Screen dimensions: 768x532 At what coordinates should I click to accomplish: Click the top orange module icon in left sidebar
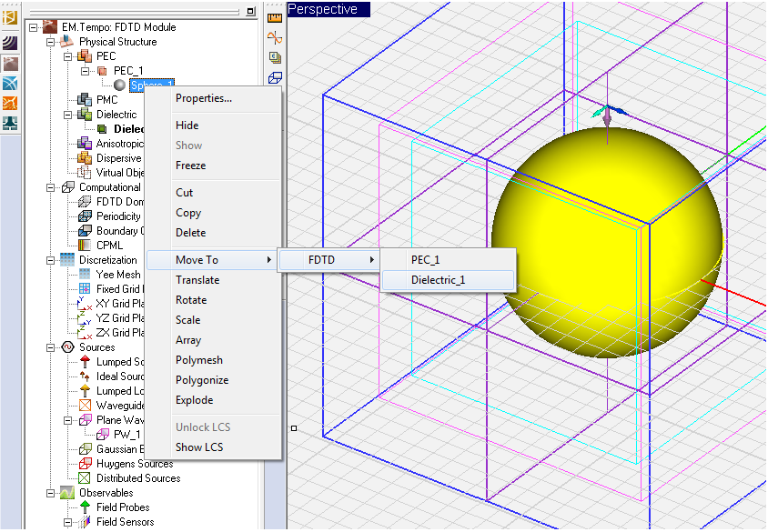pyautogui.click(x=11, y=17)
